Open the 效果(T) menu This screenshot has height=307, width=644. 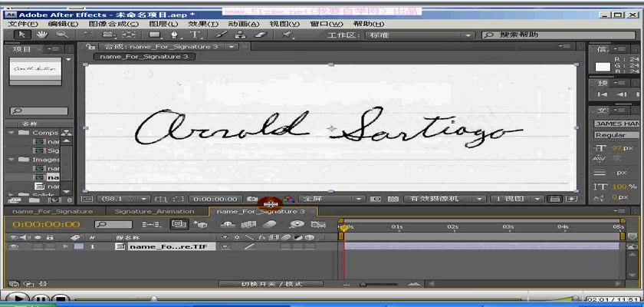203,24
